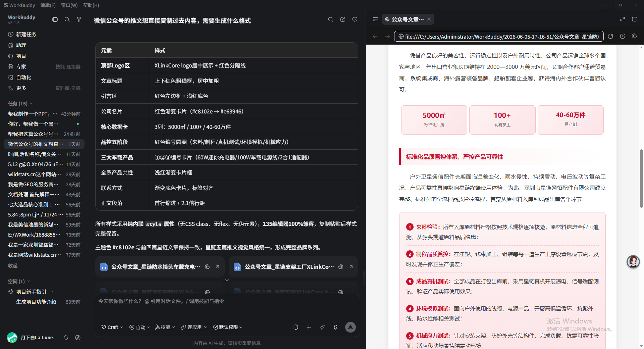Open the 公众号文章_星链防水接头车载充电 file card

point(160,267)
